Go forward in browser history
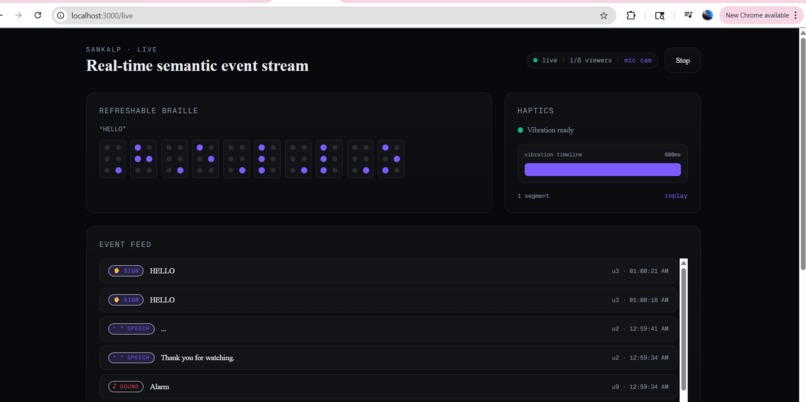The image size is (806, 402). click(x=19, y=15)
